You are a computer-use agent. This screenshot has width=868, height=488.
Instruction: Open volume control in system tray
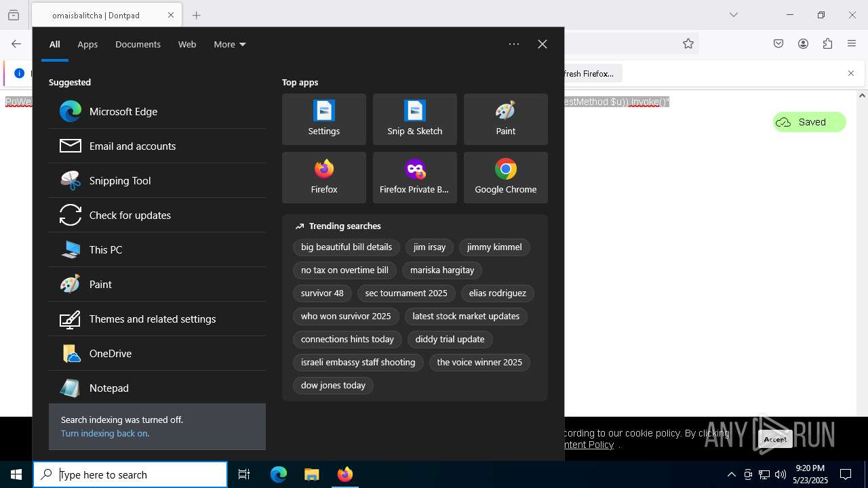click(x=781, y=474)
